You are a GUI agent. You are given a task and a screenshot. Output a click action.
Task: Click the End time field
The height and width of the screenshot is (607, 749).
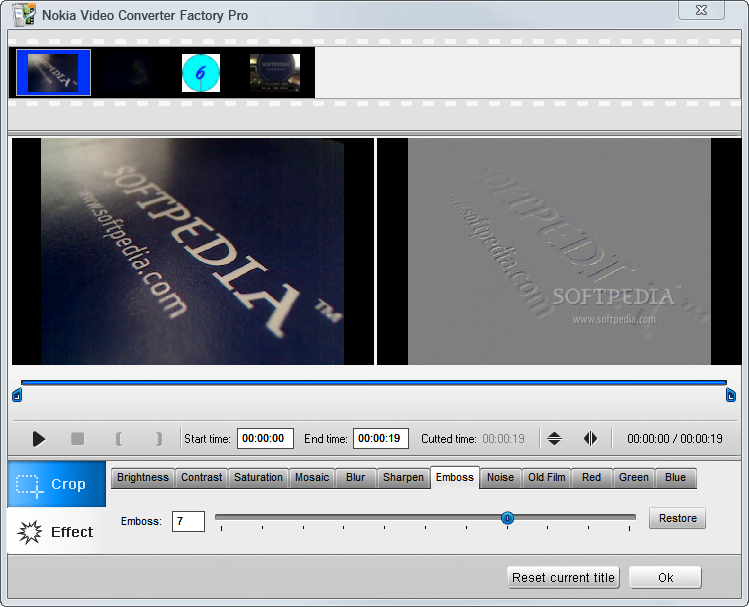(x=381, y=438)
